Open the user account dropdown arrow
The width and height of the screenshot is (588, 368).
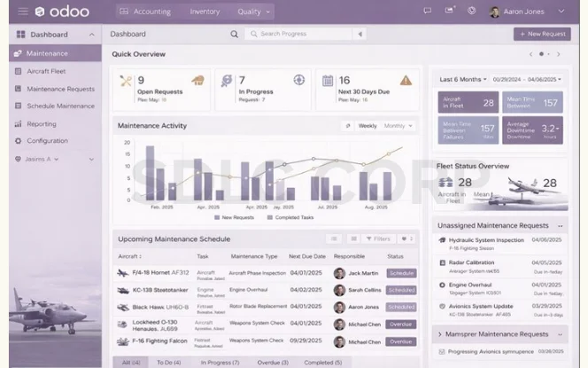561,12
